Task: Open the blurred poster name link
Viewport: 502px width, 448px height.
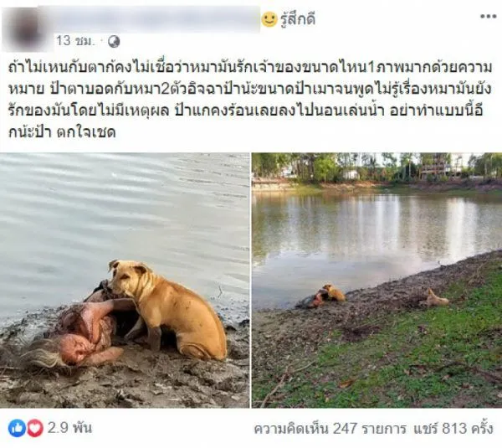Action: (x=157, y=19)
